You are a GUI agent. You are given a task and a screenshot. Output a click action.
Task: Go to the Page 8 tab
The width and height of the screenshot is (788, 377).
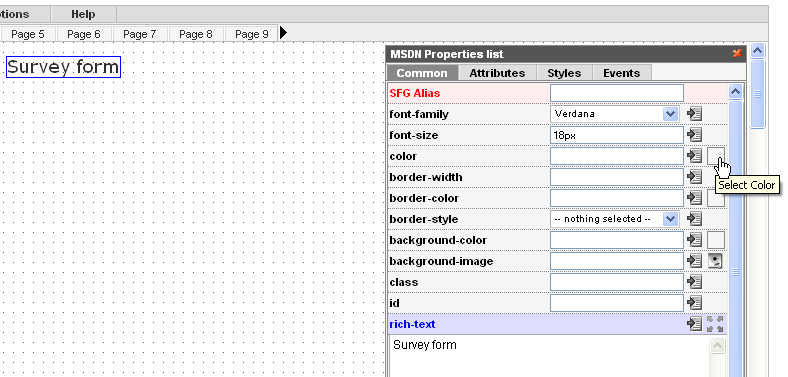pyautogui.click(x=196, y=34)
